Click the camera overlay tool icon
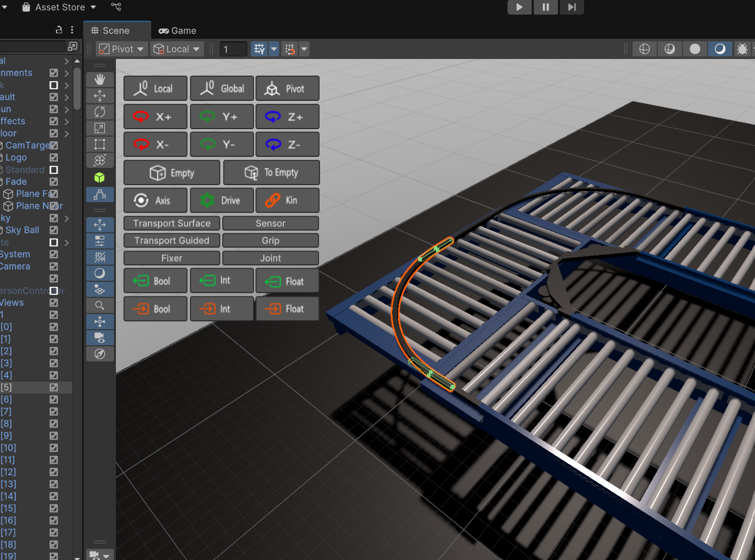 (100, 338)
